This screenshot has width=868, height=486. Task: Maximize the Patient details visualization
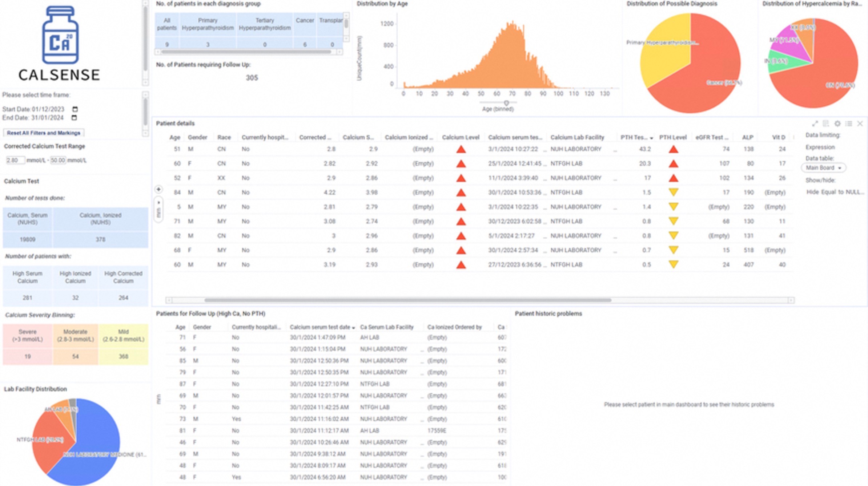pos(815,124)
